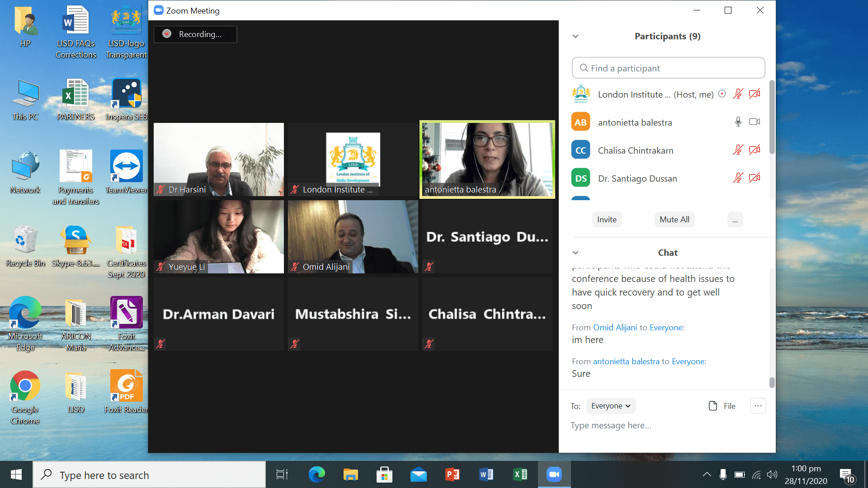Attach a File in chat
This screenshot has height=488, width=868.
click(722, 406)
